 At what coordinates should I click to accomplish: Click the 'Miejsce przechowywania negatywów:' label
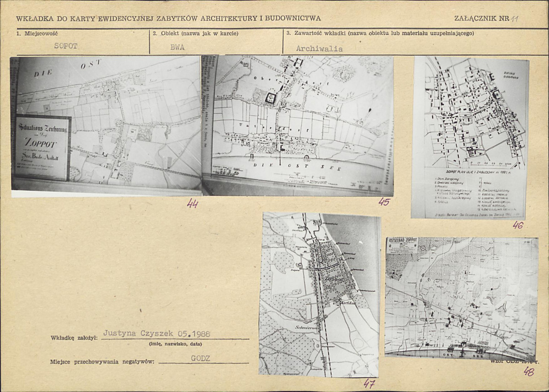(x=103, y=362)
